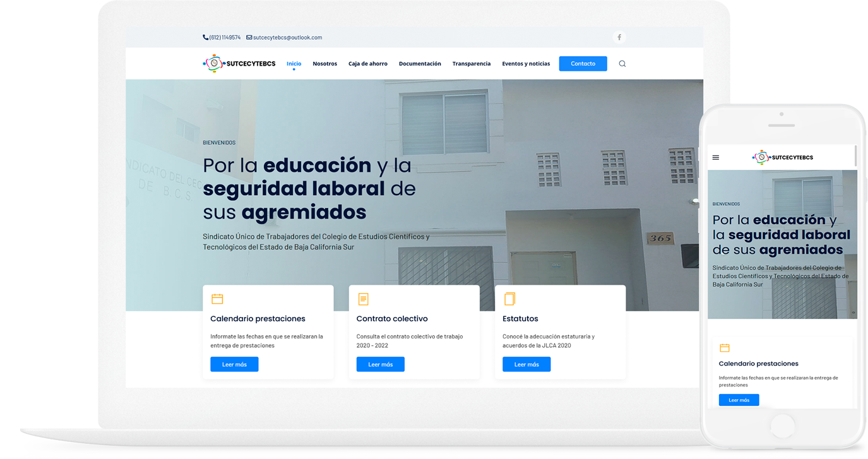This screenshot has height=459, width=868.
Task: Open the Nosotros navigation item
Action: coord(325,63)
